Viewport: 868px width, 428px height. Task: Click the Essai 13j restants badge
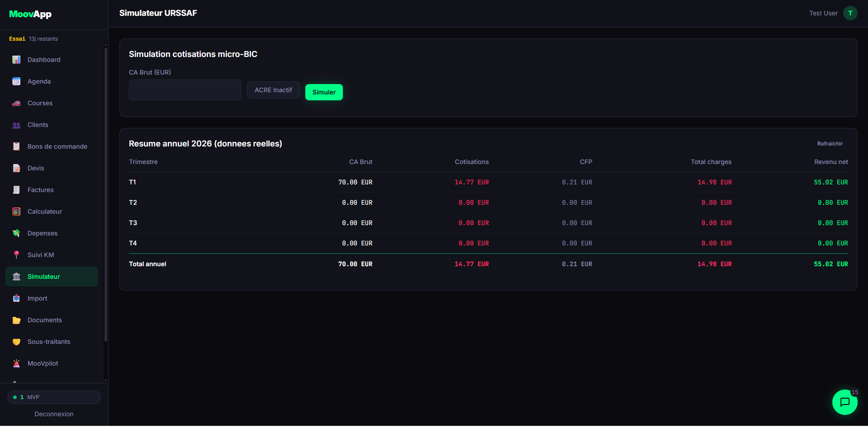(x=33, y=39)
